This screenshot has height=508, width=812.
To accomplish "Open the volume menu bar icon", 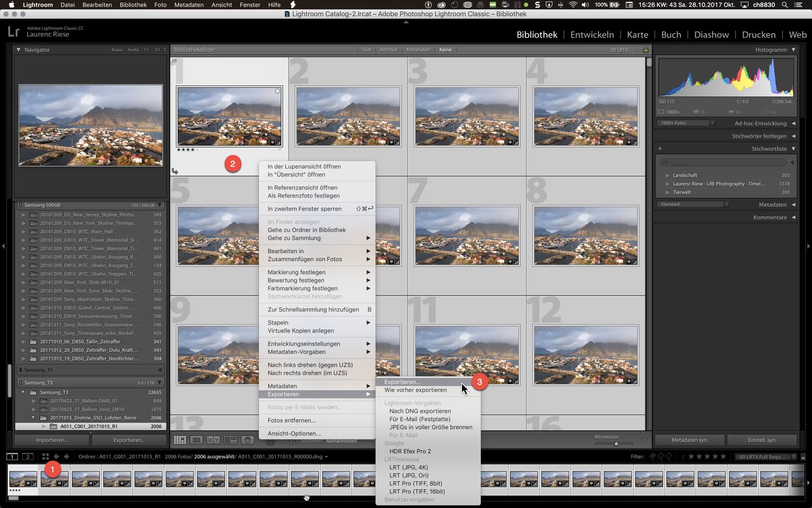I will 585,5.
